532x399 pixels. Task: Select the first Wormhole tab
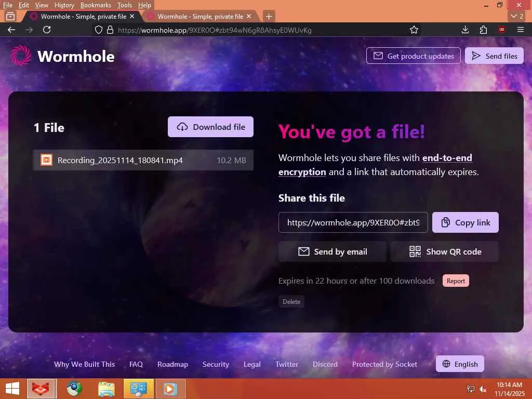coord(83,16)
